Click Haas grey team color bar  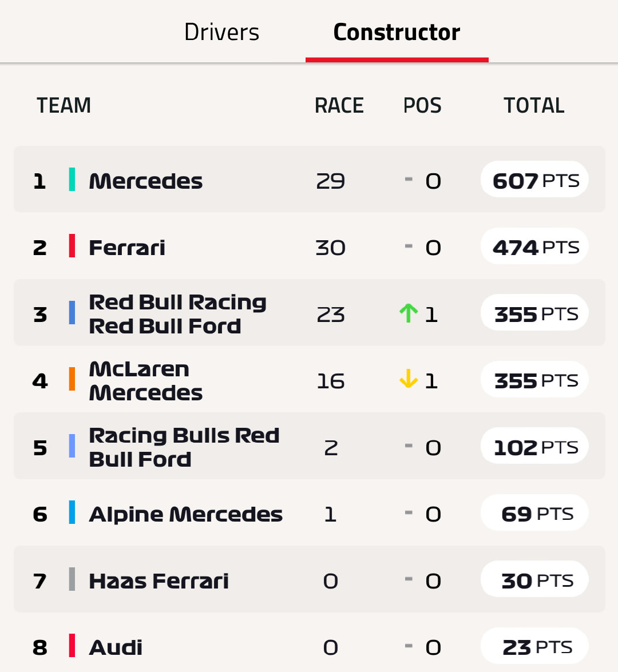(x=72, y=579)
